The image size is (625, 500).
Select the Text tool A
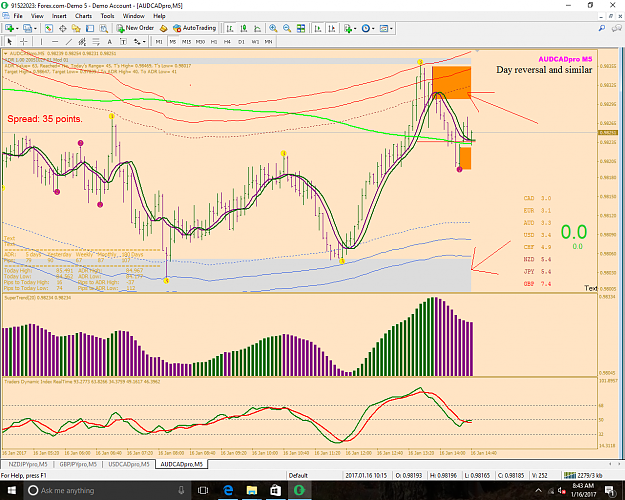click(110, 41)
